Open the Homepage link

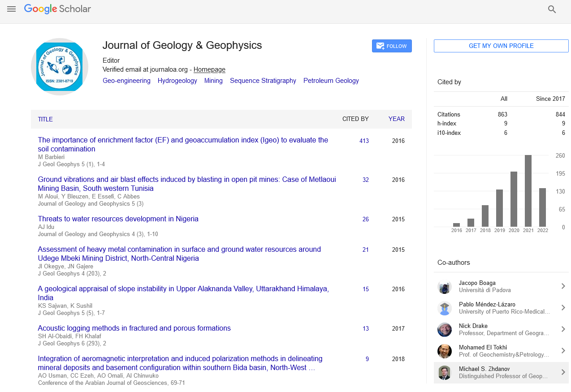pos(209,69)
